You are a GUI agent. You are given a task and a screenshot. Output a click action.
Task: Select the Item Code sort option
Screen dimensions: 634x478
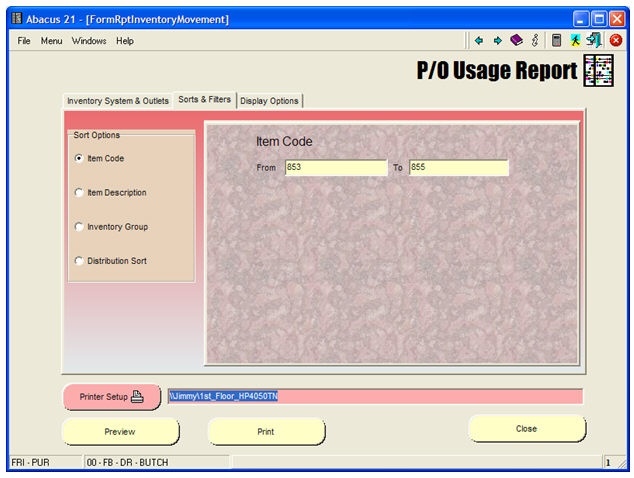(80, 158)
